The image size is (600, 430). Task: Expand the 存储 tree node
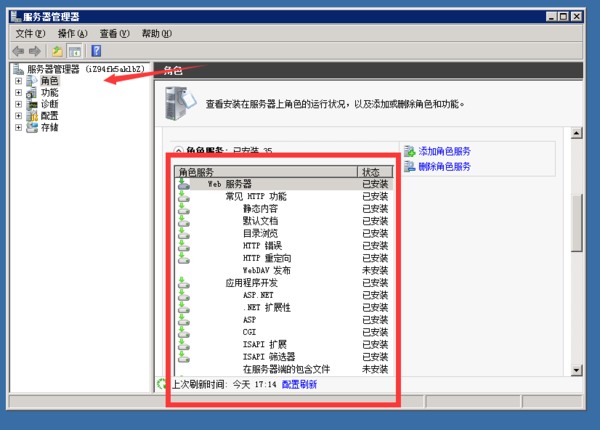18,127
